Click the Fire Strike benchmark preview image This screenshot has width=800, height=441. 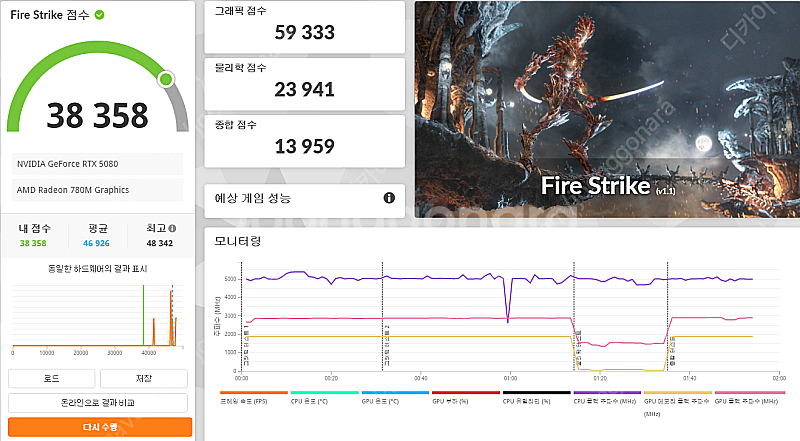[607, 109]
